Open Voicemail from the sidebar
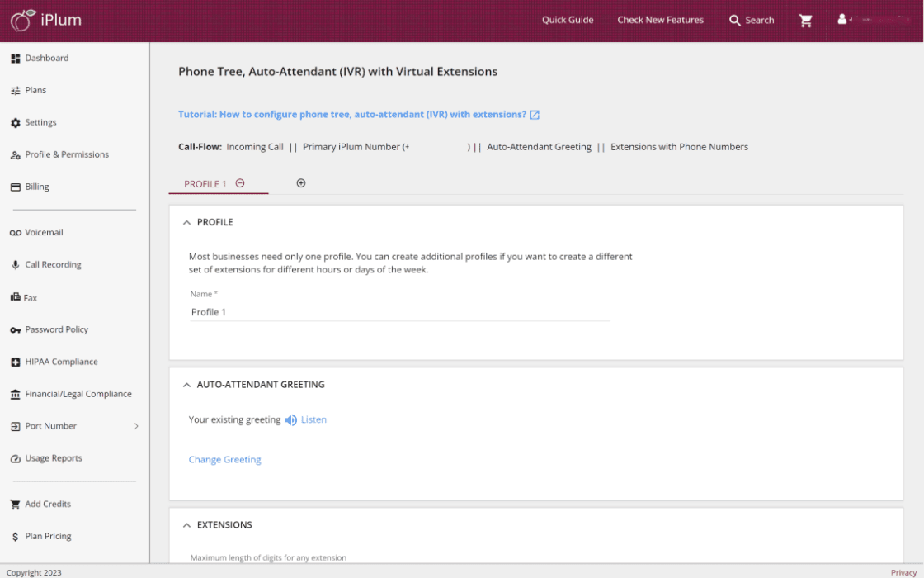 44,233
